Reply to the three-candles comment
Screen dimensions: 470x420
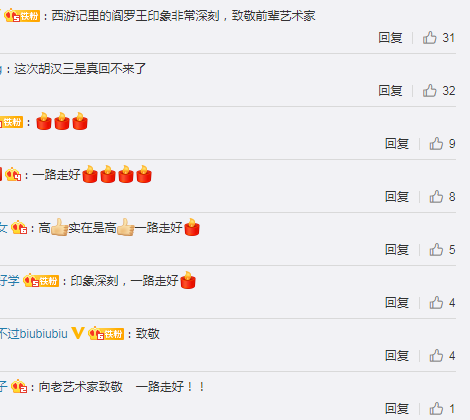coord(397,144)
